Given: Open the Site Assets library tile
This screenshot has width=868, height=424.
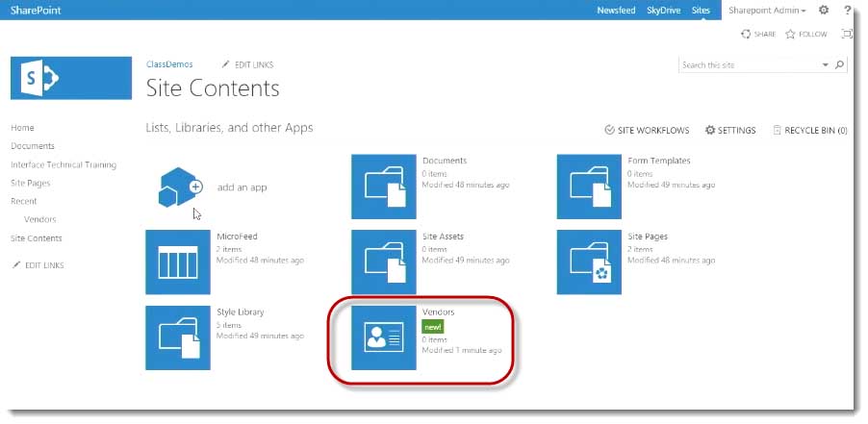Looking at the screenshot, I should 384,262.
